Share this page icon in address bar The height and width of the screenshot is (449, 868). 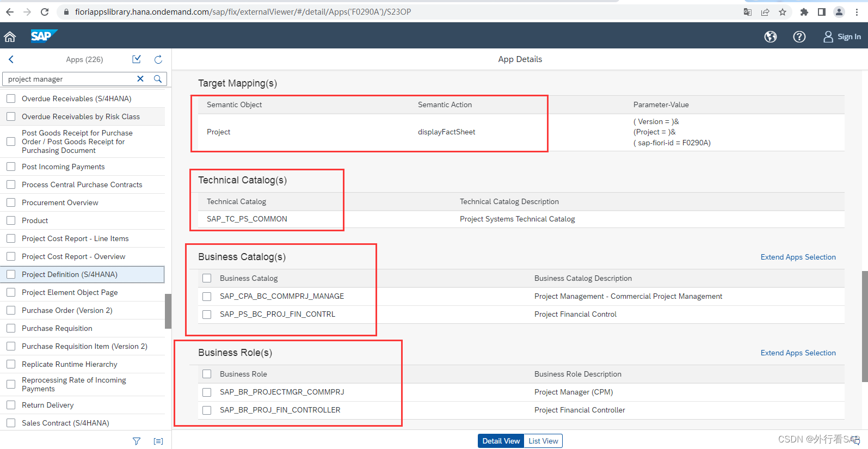765,12
